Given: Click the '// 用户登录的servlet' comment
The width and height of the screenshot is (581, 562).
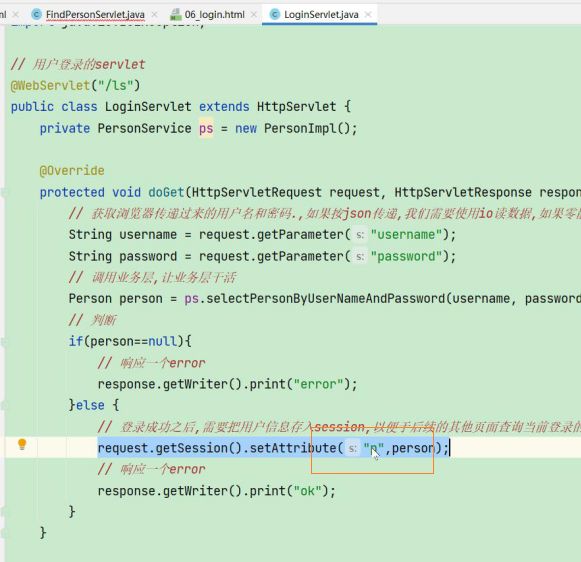Looking at the screenshot, I should pyautogui.click(x=78, y=64).
